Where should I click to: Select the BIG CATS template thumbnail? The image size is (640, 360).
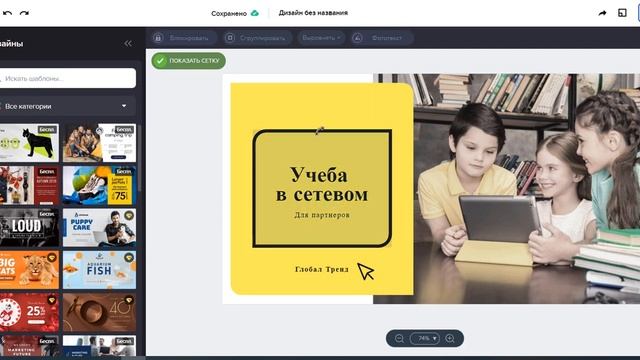pyautogui.click(x=29, y=270)
